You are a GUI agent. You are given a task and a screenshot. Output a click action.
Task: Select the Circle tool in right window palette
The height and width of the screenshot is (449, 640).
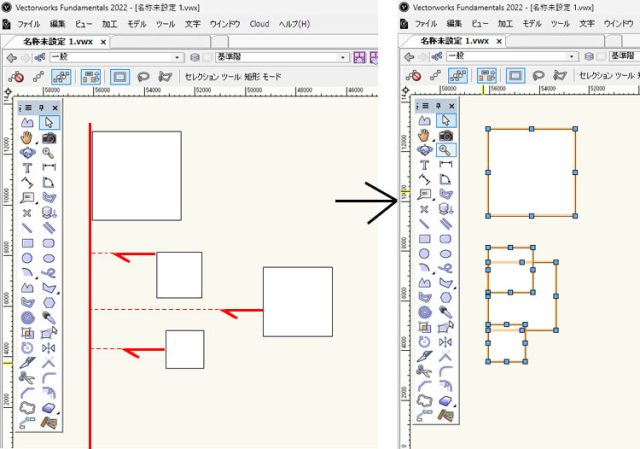pos(424,253)
